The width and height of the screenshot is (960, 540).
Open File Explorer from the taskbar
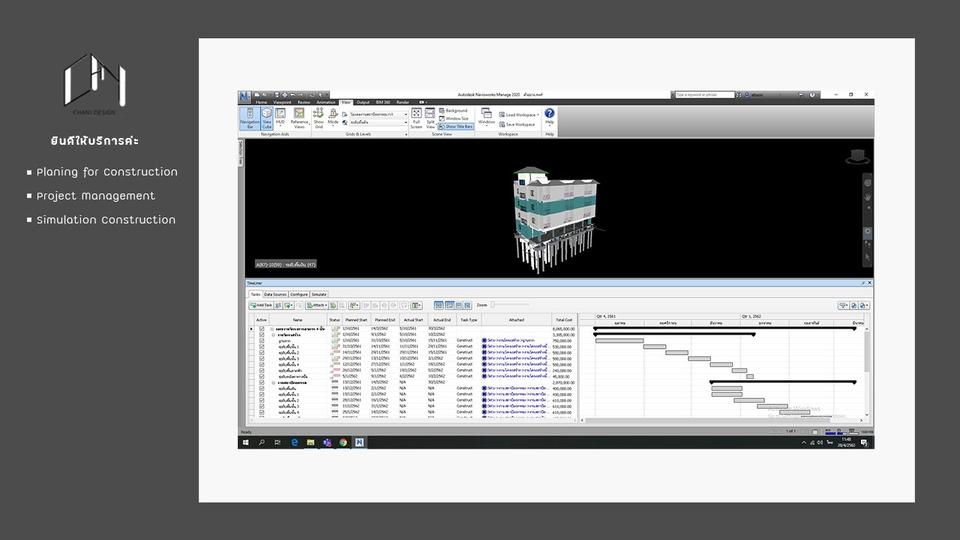[310, 442]
